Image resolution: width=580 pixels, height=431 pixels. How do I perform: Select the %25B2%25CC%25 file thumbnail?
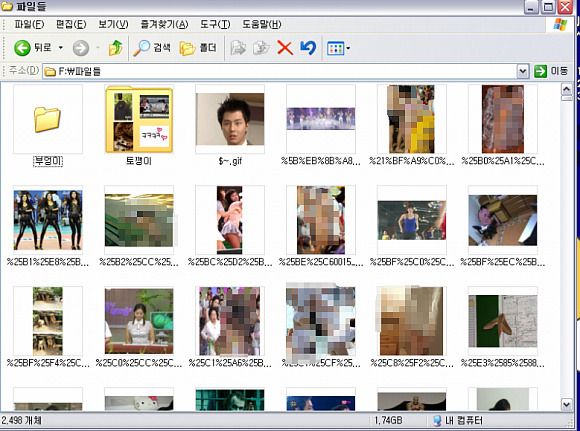(139, 220)
